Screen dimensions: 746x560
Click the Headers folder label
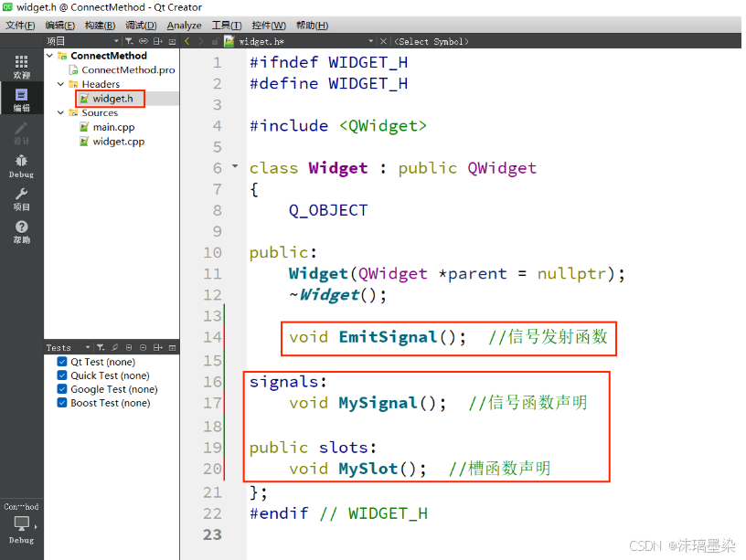101,84
